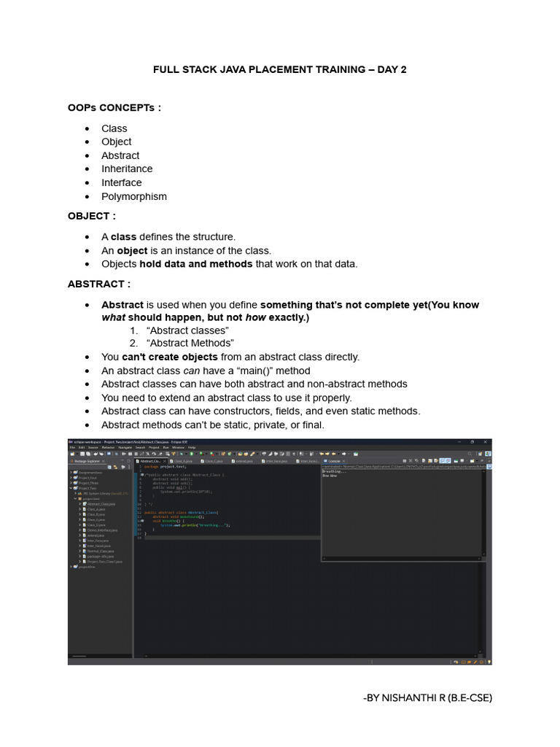Image resolution: width=560 pixels, height=747 pixels.
Task: Expand the projectOne tree node
Action: (71, 567)
